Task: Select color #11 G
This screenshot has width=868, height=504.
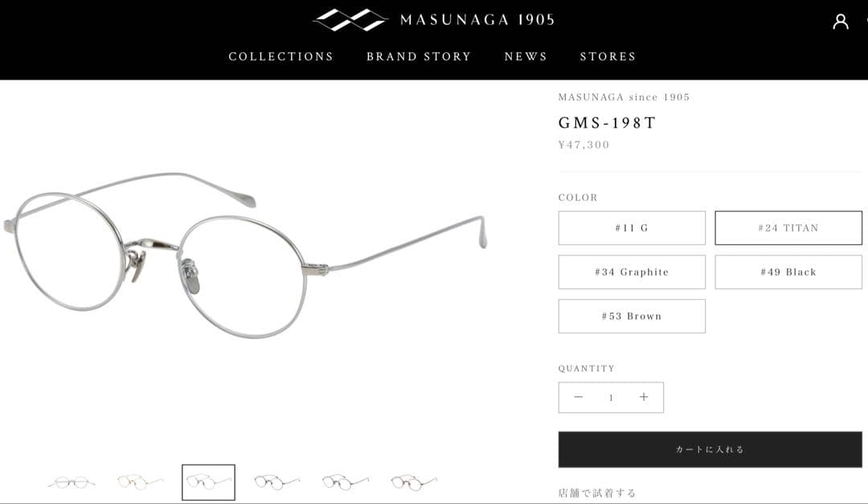Action: [x=632, y=227]
